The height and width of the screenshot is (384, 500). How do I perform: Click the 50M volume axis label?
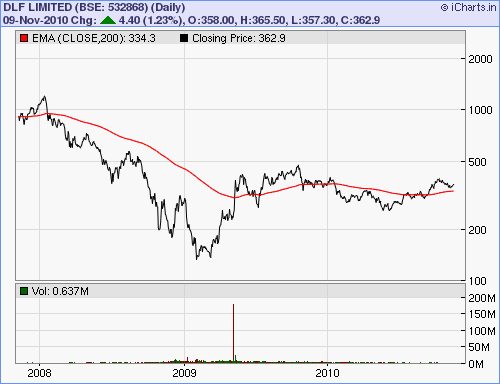479,347
